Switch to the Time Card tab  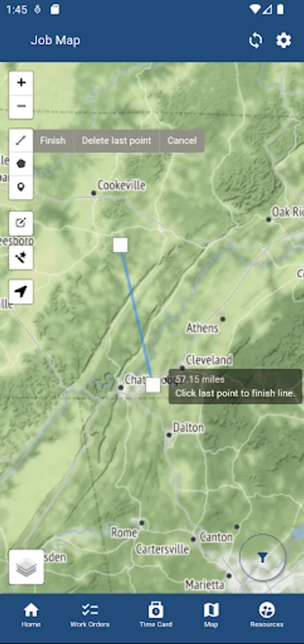point(156,615)
